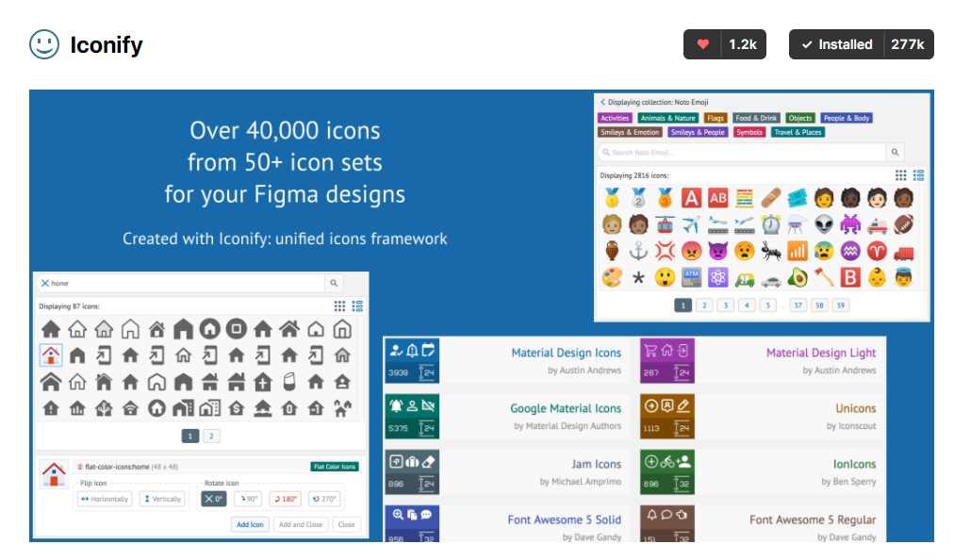
Task: Pick the gray alien head emoji
Action: 824,224
